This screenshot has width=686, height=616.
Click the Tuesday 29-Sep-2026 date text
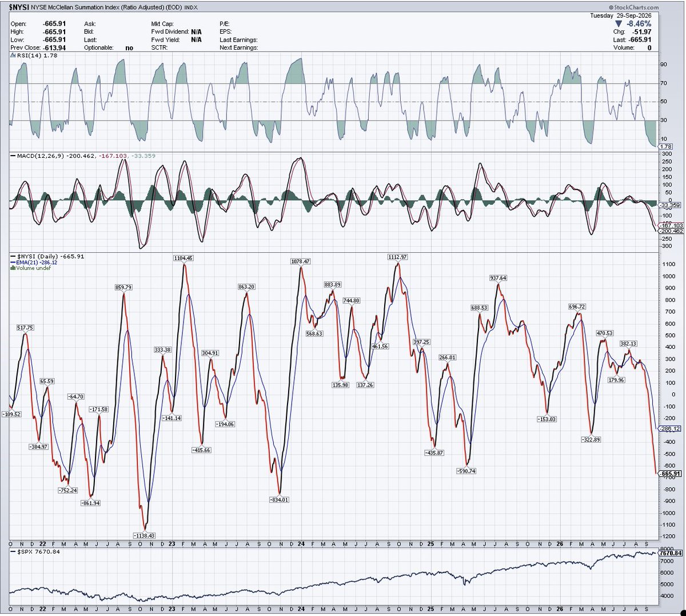(x=620, y=15)
